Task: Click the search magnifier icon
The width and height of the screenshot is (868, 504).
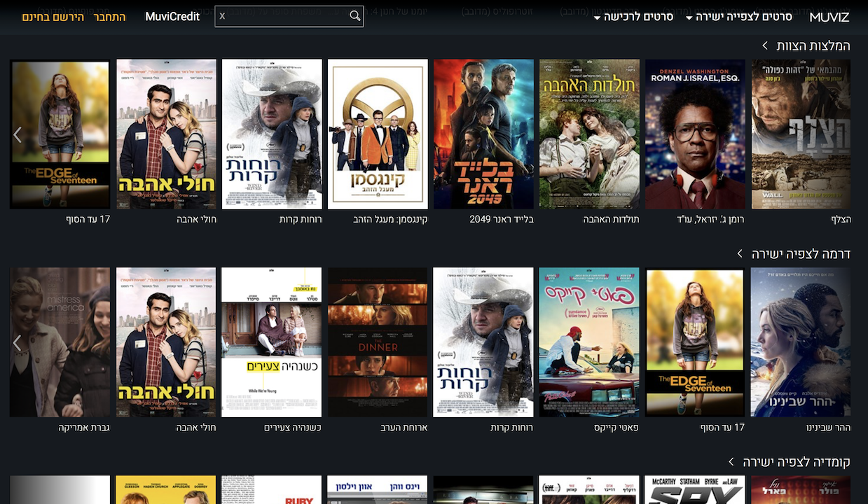Action: (355, 16)
